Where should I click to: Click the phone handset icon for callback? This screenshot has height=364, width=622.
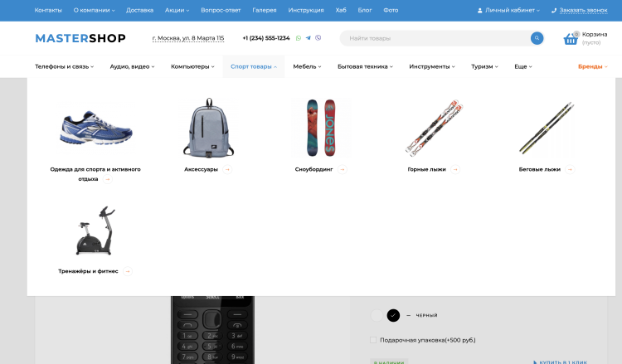point(554,11)
